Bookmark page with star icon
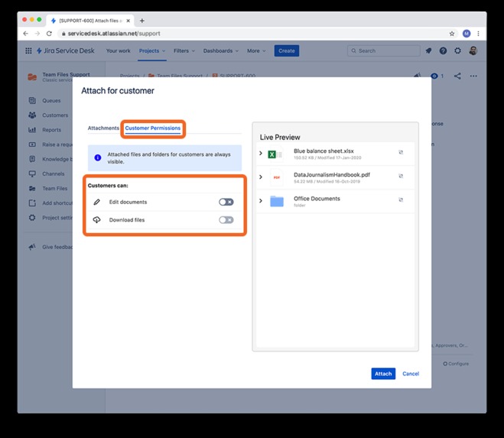Screen dimensions: 504x438 tap(451, 34)
